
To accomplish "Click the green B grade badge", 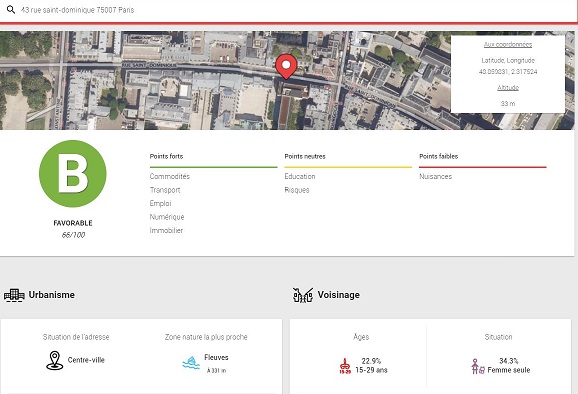I will point(73,174).
